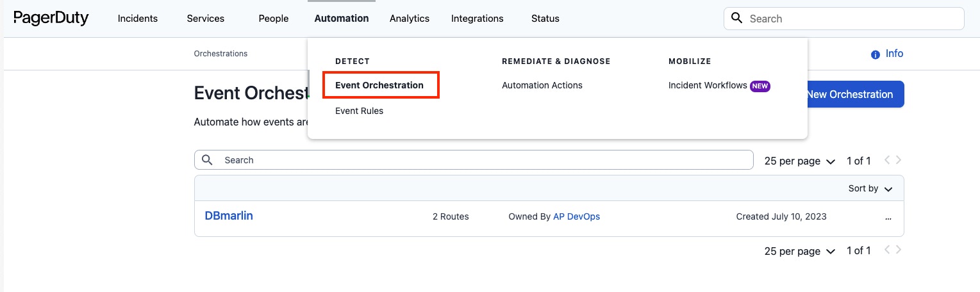
Task: Click the 2 Routes text
Action: tap(451, 216)
